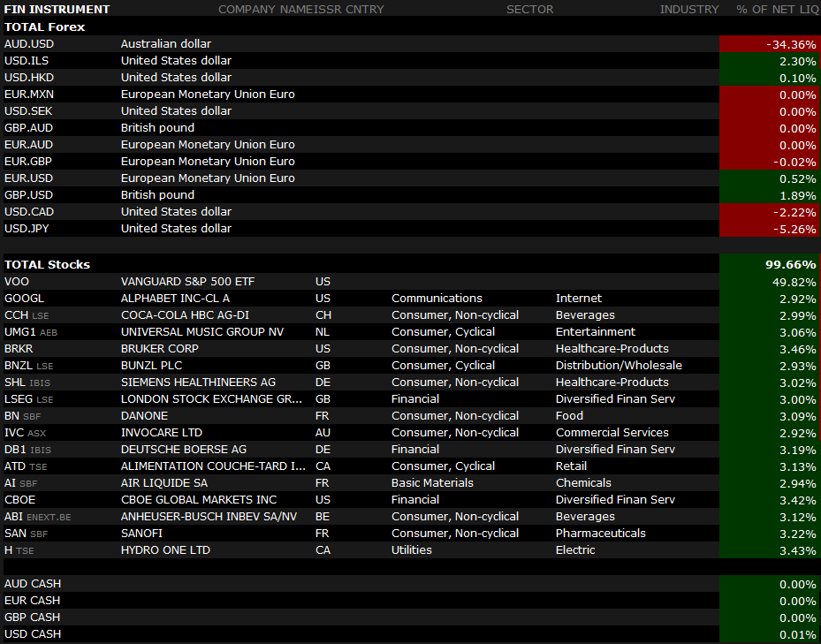
Task: Click the Pharmaceuticals industry cell
Action: click(x=601, y=533)
